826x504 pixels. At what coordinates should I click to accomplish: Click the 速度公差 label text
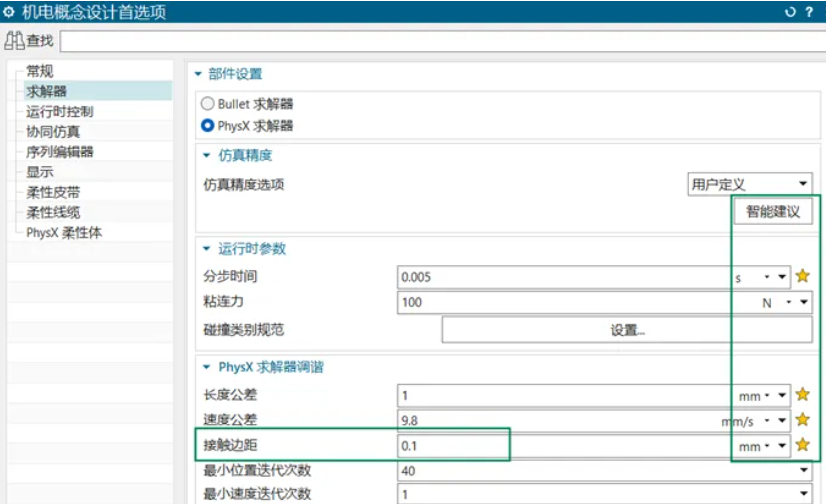tap(230, 420)
